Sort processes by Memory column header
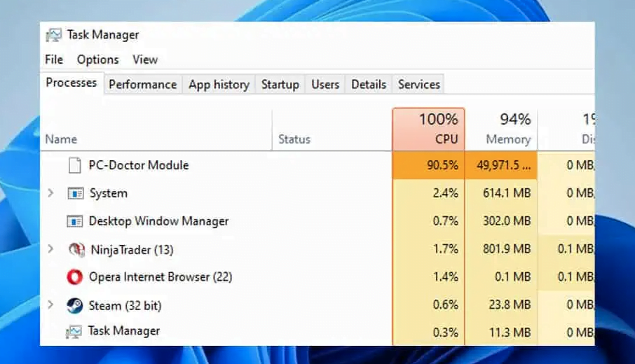The image size is (635, 364). pos(501,129)
